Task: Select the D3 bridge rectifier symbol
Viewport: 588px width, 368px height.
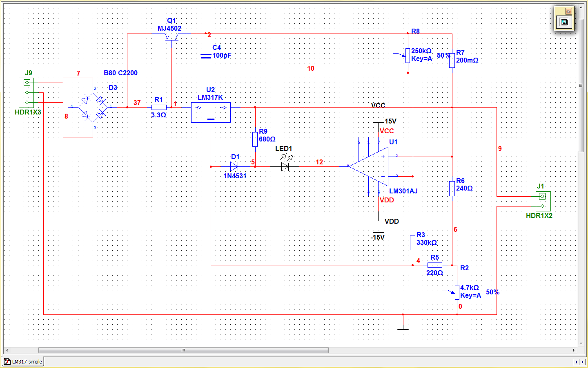Action: click(x=93, y=107)
